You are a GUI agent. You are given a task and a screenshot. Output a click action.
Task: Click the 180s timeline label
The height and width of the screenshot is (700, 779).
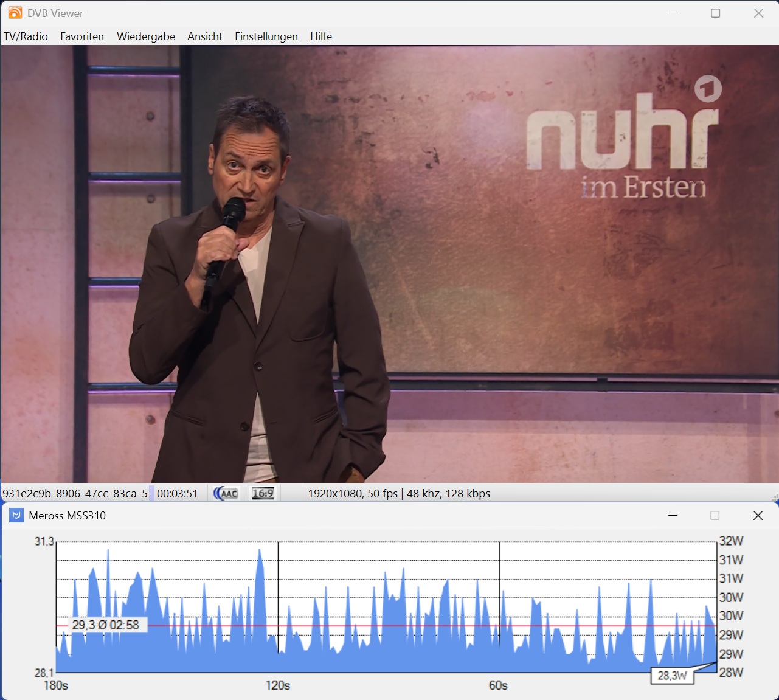[x=56, y=685]
